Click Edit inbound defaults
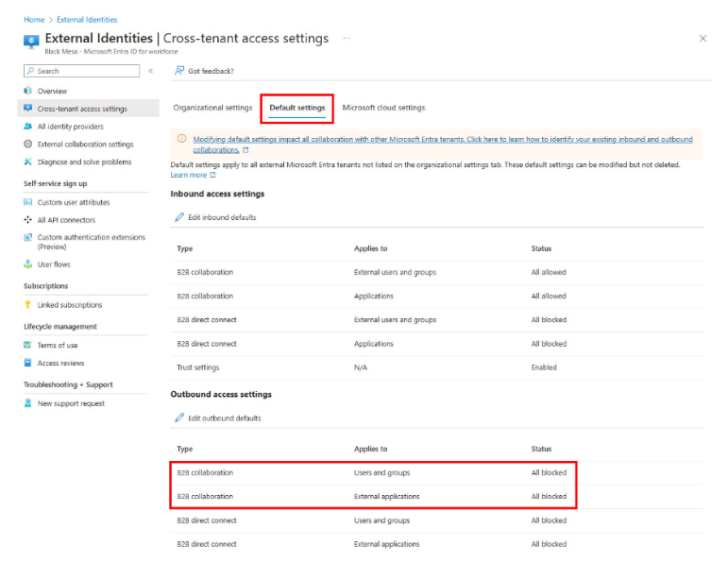Viewport: 728px width, 563px height. point(215,217)
